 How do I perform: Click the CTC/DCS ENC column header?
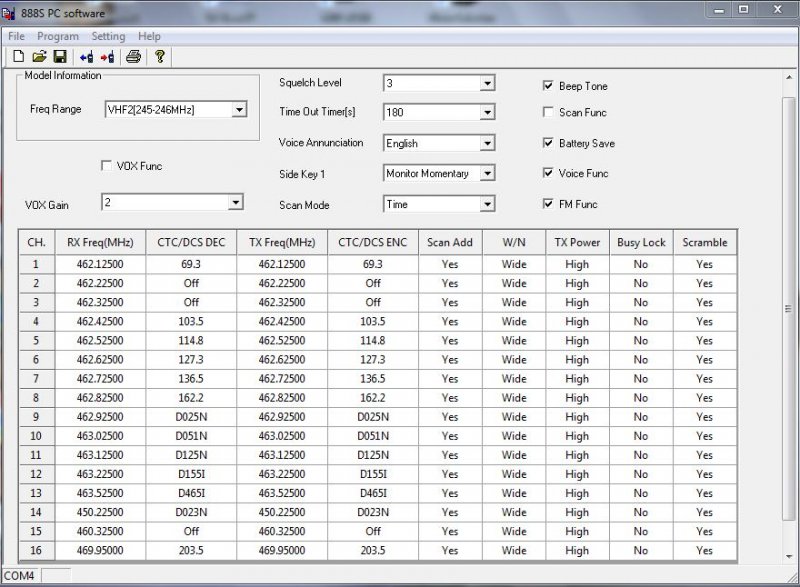[373, 243]
